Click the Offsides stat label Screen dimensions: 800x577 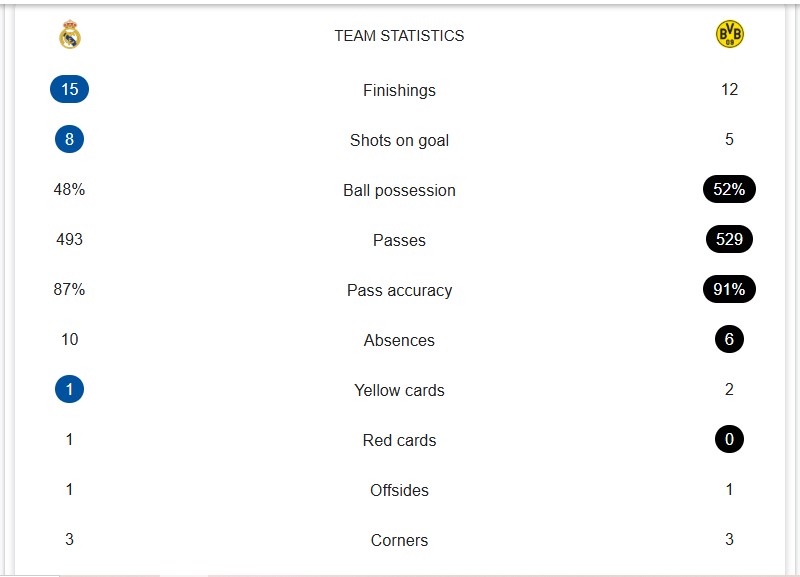click(399, 490)
